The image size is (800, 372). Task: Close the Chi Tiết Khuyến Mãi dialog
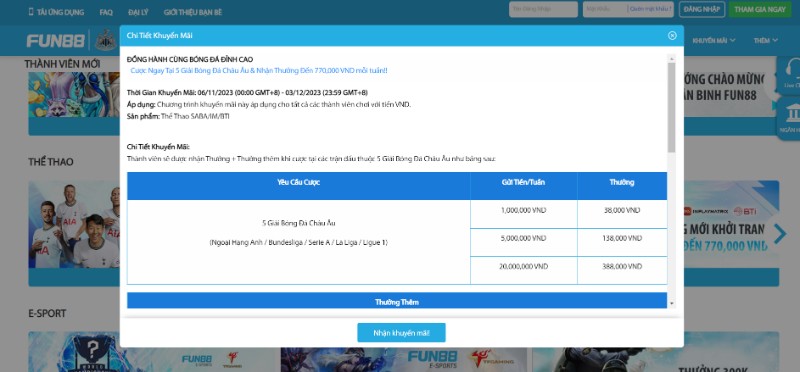click(x=672, y=35)
